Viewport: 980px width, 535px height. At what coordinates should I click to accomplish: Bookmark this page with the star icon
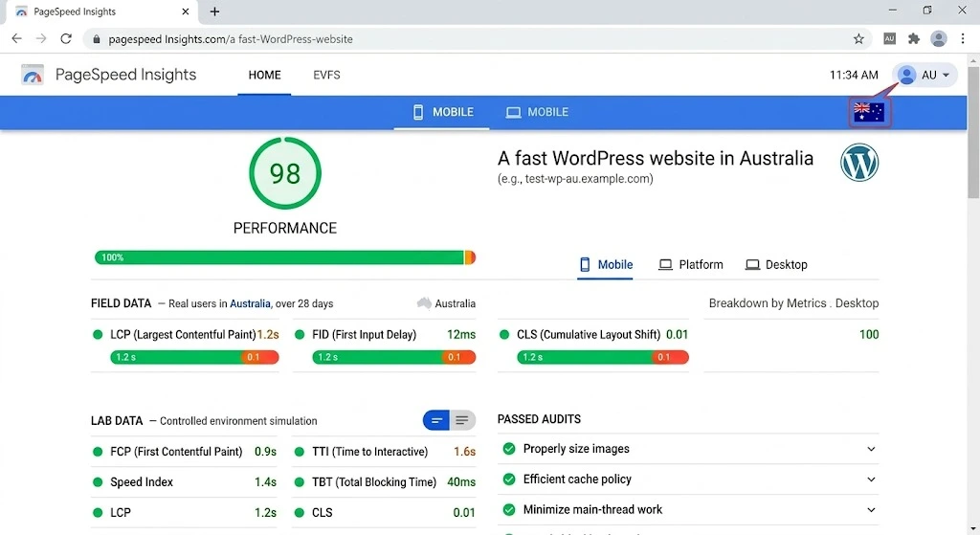pos(858,39)
